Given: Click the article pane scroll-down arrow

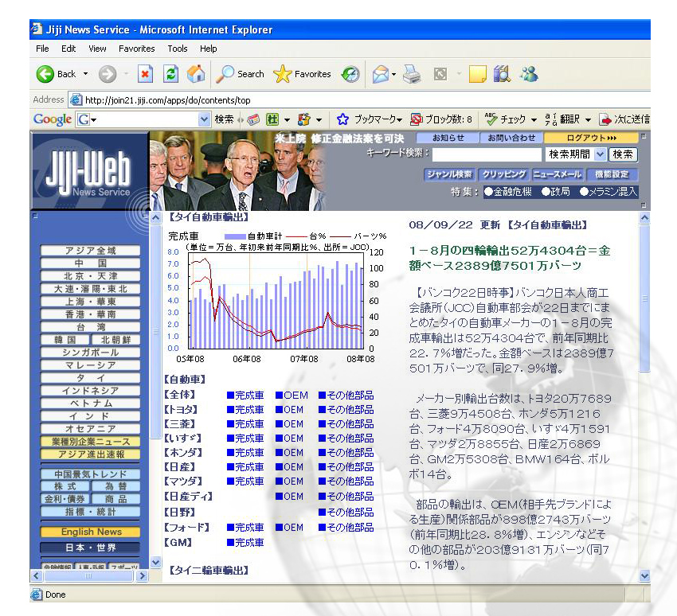Looking at the screenshot, I should [x=644, y=575].
